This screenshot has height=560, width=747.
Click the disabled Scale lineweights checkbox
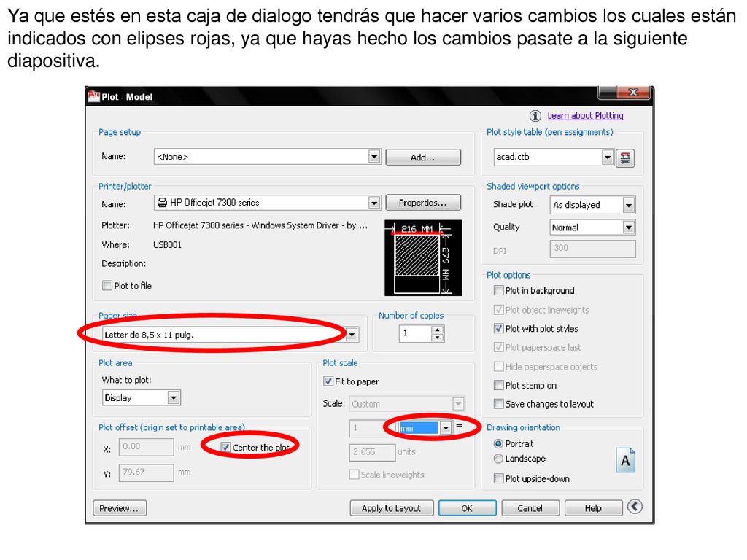(x=354, y=474)
